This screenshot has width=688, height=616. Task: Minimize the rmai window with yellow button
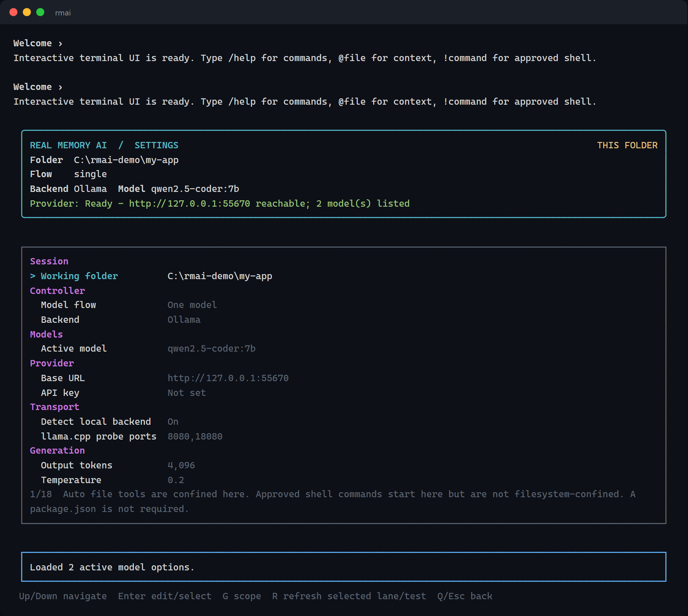(27, 12)
